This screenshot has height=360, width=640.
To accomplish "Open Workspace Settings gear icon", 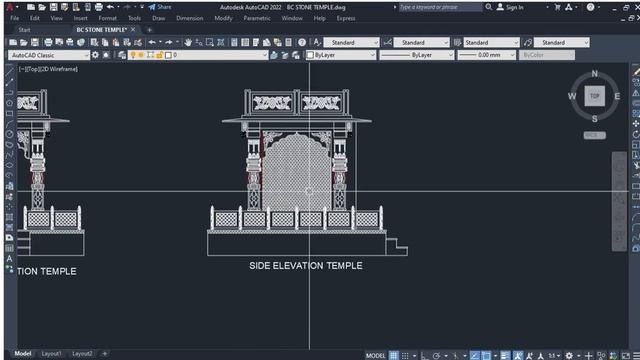I will coord(95,55).
